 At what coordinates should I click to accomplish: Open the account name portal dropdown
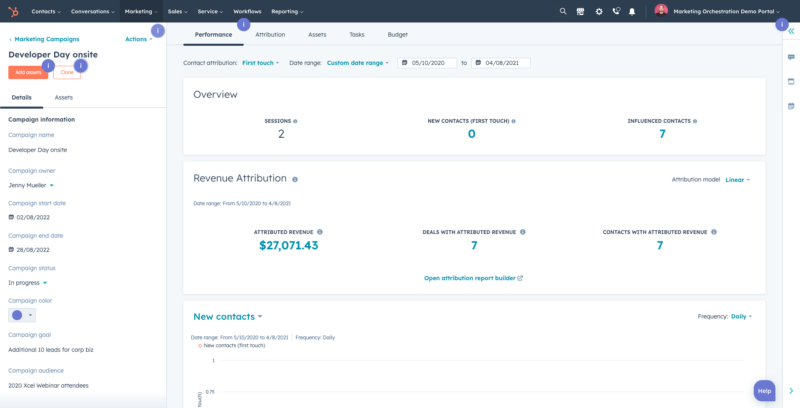[727, 11]
